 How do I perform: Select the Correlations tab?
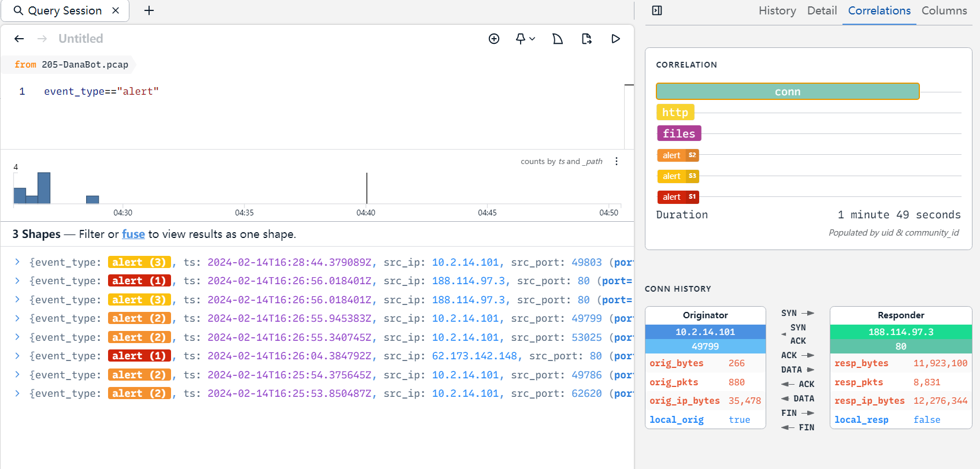pyautogui.click(x=879, y=10)
